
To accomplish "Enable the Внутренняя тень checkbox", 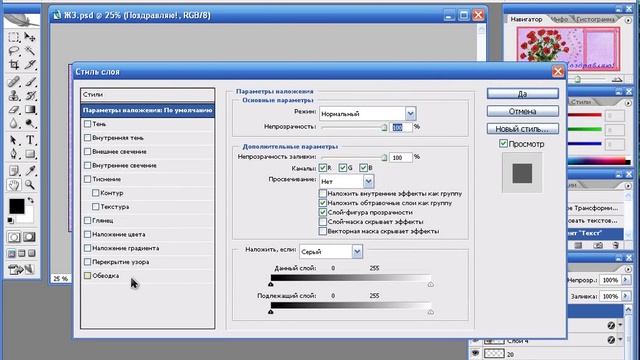I will tap(87, 138).
